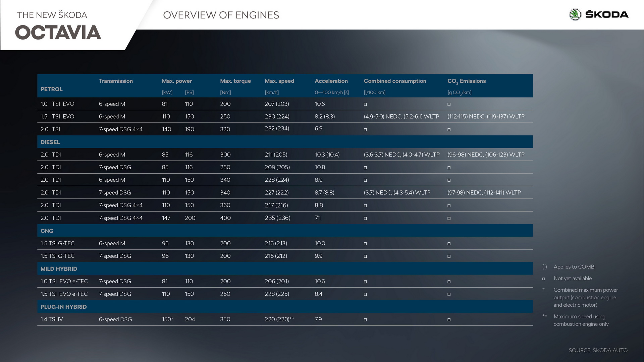644x362 pixels.
Task: Click the CNG section header
Action: (x=47, y=231)
